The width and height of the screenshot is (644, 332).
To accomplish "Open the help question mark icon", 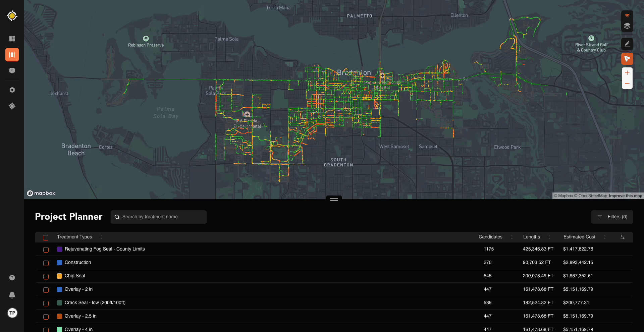I will (12, 278).
